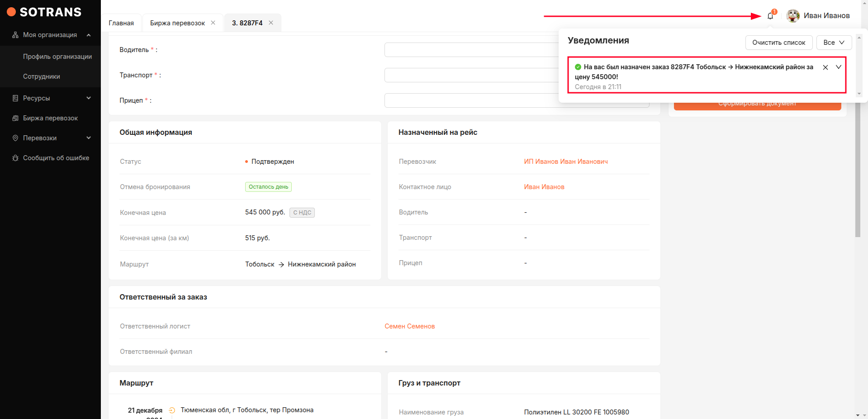Expand the order notification details chevron

(839, 67)
